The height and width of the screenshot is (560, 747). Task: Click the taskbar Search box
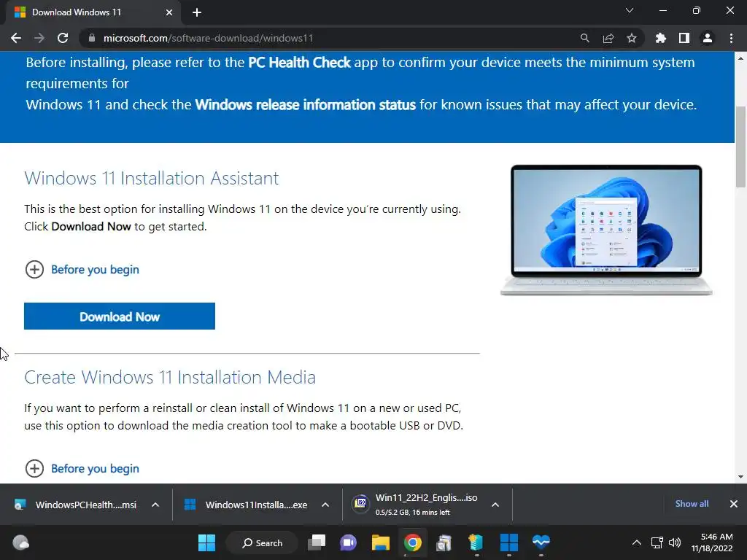pyautogui.click(x=262, y=542)
